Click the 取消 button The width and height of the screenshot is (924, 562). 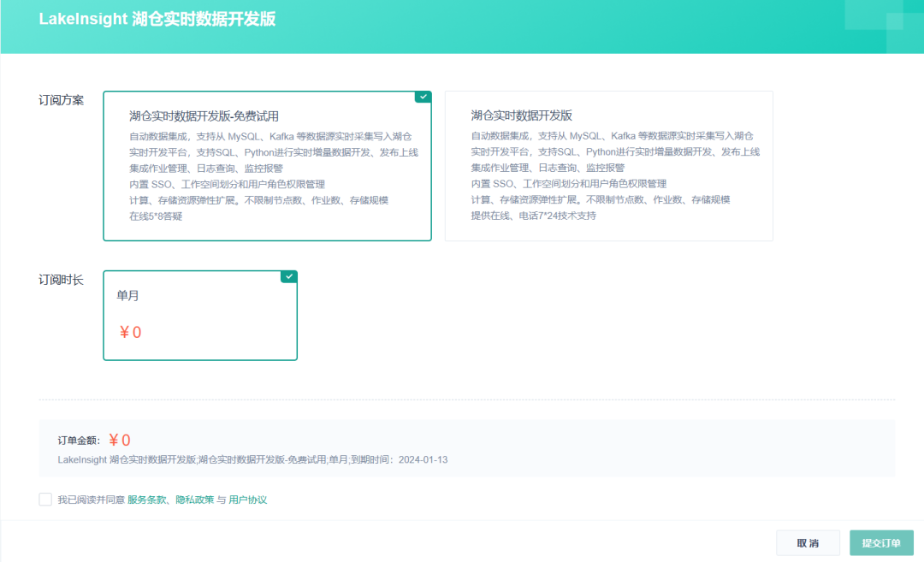click(x=808, y=543)
